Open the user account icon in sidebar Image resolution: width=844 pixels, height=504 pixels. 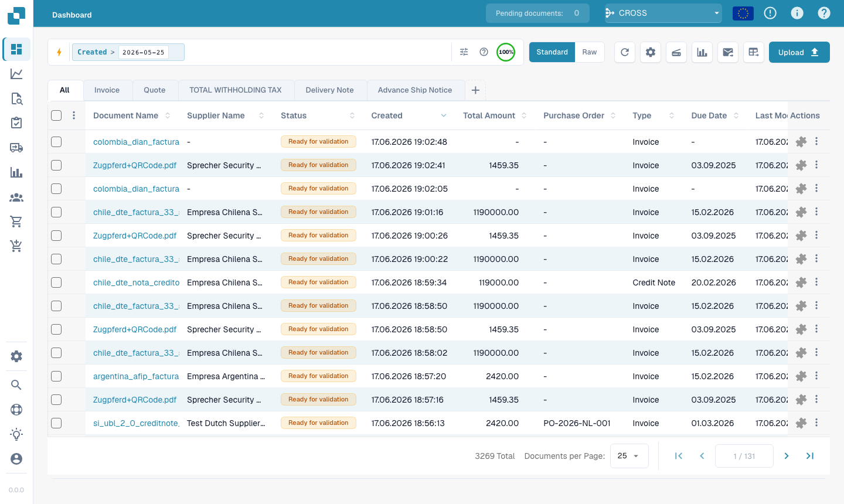pos(16,459)
